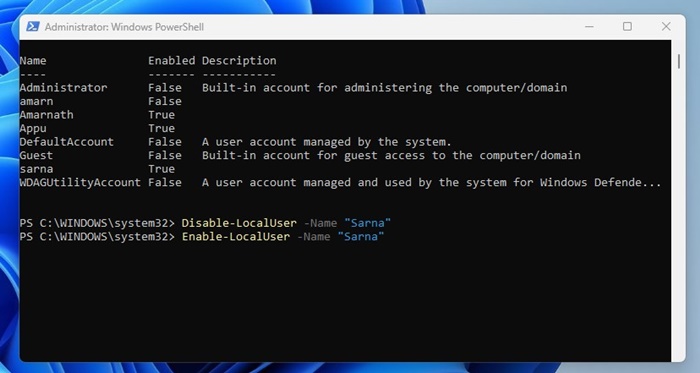Click empty console area below prompts
The image size is (700, 373).
pyautogui.click(x=345, y=303)
